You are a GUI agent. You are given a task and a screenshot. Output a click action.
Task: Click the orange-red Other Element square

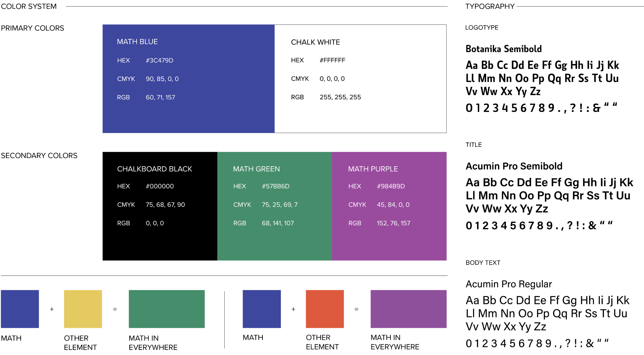click(x=325, y=309)
